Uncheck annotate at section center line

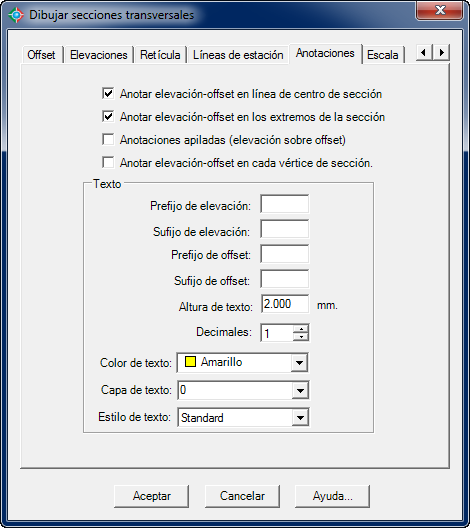tap(108, 93)
